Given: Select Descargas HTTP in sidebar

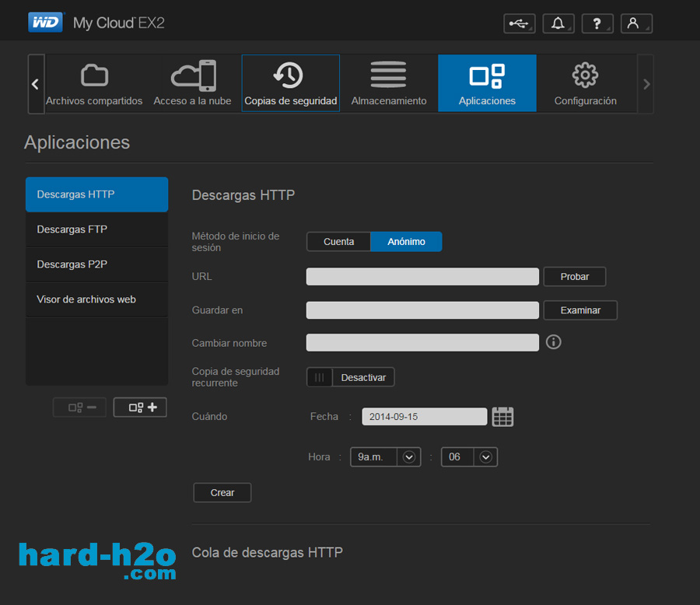Looking at the screenshot, I should (x=97, y=194).
